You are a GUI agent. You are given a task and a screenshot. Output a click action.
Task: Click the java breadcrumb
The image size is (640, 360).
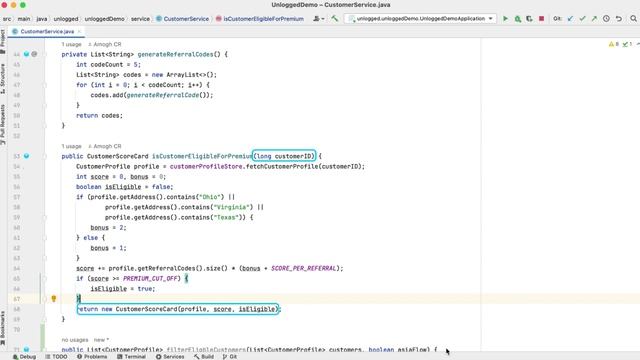(42, 19)
